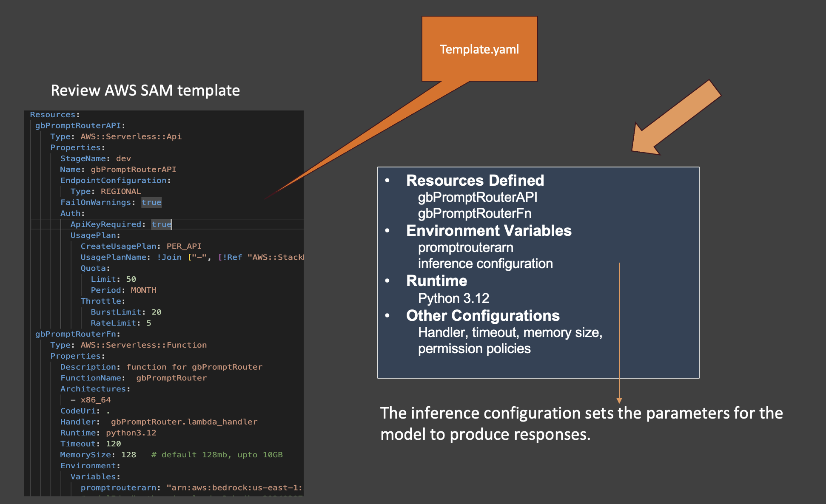Viewport: 826px width, 504px height.
Task: Click the 'Period: MONTH' line
Action: 124,290
